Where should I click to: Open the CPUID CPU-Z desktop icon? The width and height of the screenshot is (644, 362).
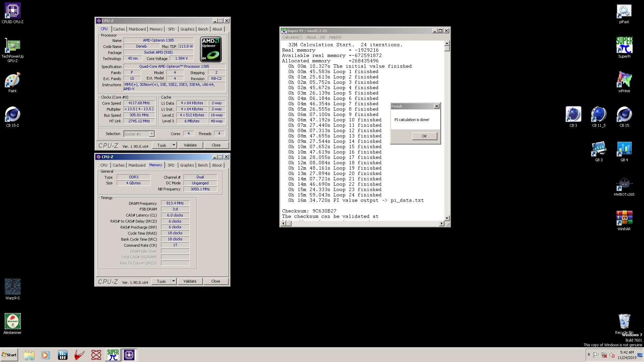click(12, 13)
